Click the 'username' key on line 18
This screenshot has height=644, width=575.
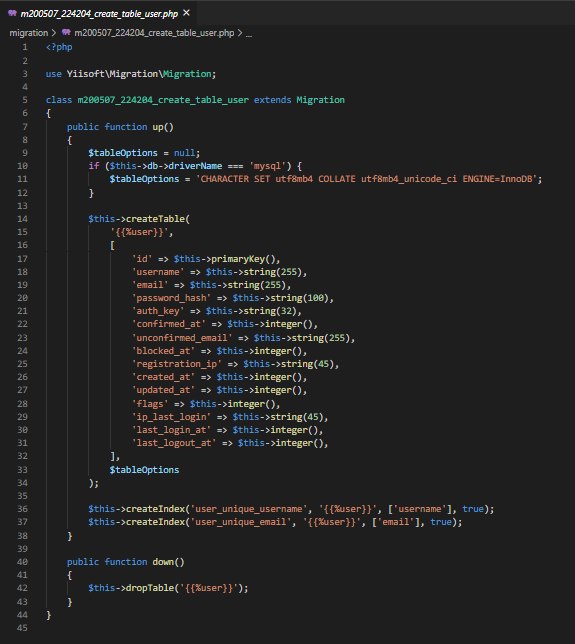click(158, 272)
